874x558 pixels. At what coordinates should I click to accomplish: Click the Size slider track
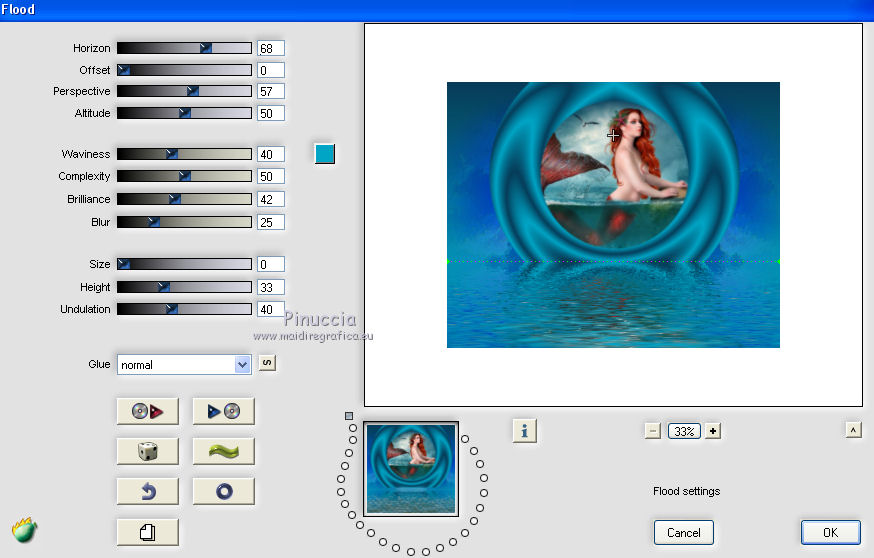coord(184,264)
